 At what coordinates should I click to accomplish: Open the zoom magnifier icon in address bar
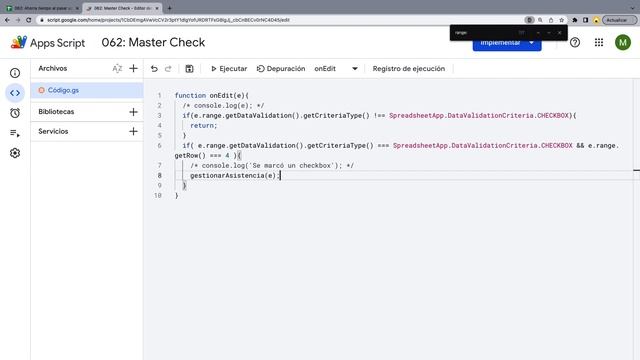pos(540,20)
